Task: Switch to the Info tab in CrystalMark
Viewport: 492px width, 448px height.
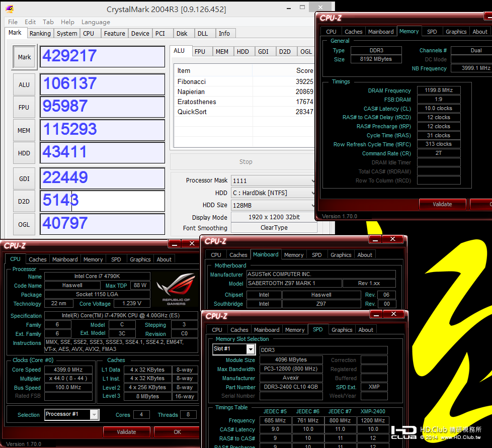Action: [x=224, y=34]
